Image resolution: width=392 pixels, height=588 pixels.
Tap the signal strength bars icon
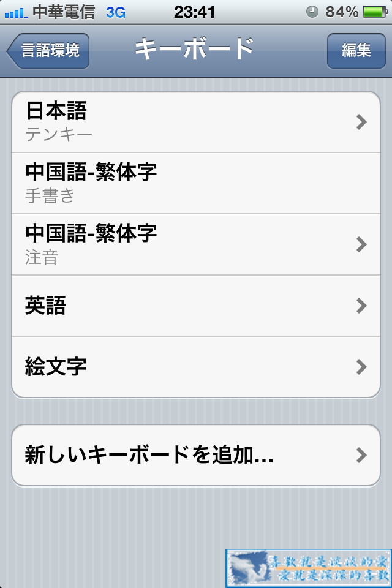[x=16, y=13]
